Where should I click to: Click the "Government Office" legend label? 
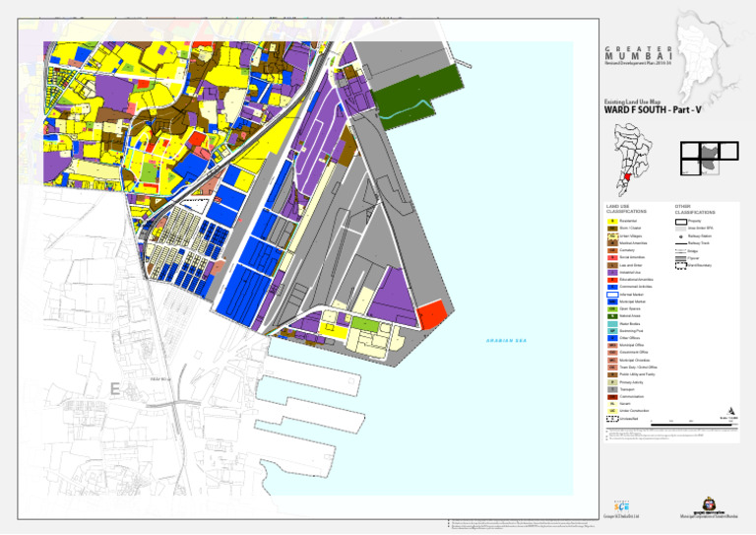coord(634,353)
